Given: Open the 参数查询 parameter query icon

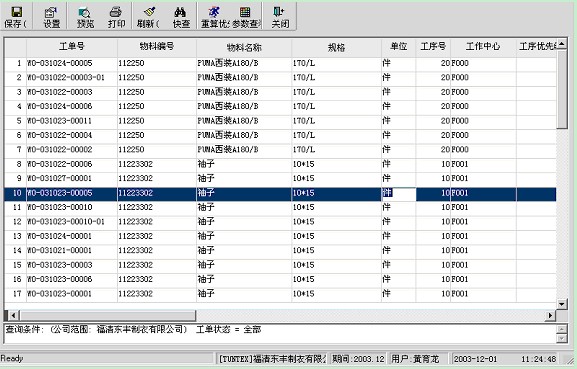Looking at the screenshot, I should (246, 17).
